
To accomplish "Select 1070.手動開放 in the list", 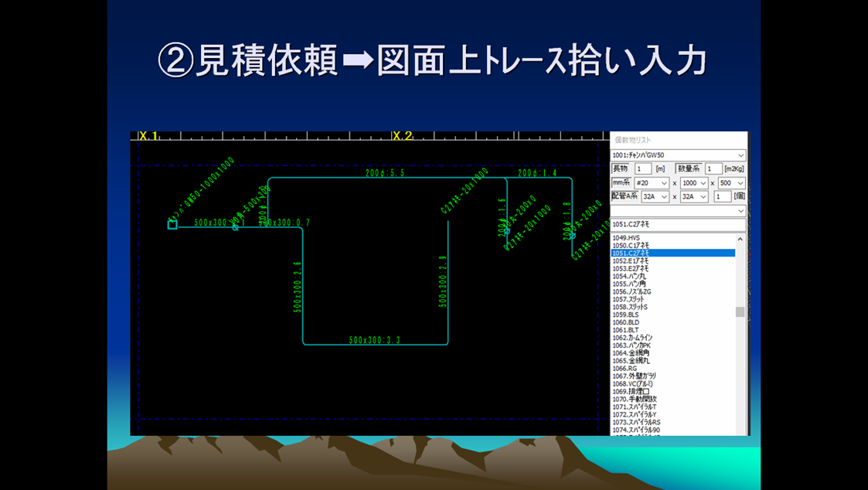I will 673,400.
